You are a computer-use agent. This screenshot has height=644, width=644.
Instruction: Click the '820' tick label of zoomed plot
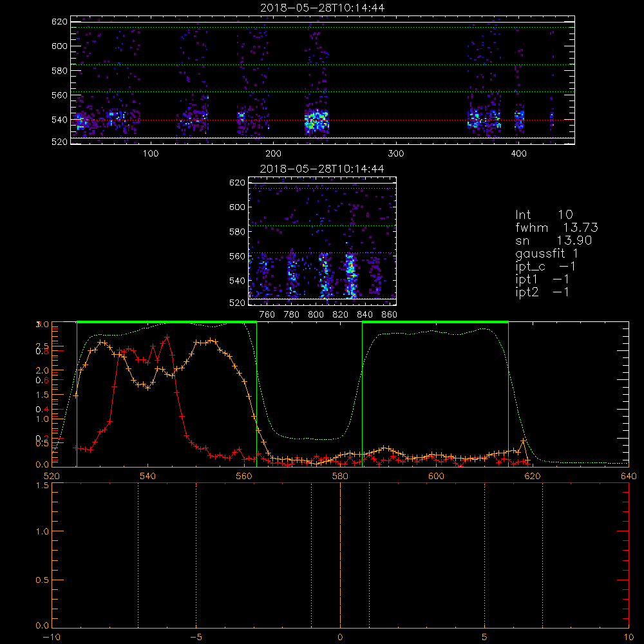(341, 315)
